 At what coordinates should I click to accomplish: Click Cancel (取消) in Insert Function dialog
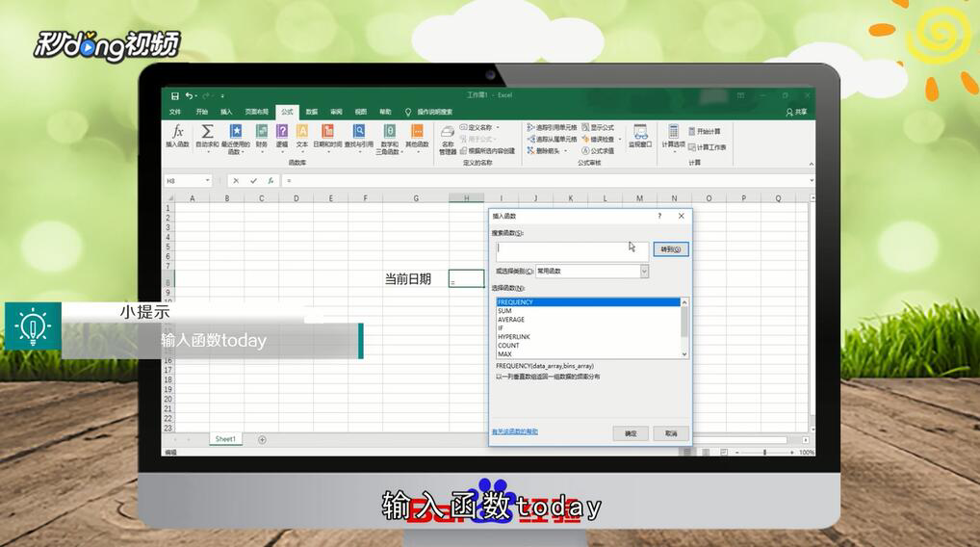coord(671,433)
